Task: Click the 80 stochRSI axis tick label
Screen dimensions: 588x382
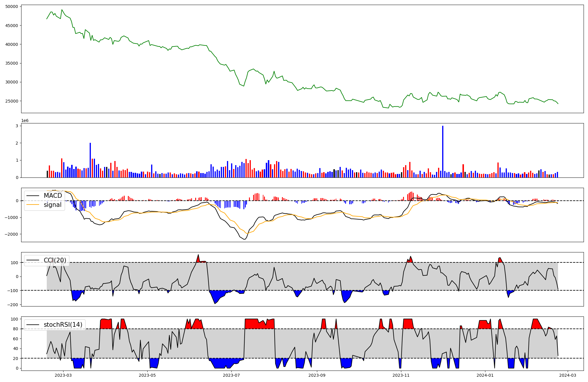Action: [x=15, y=329]
